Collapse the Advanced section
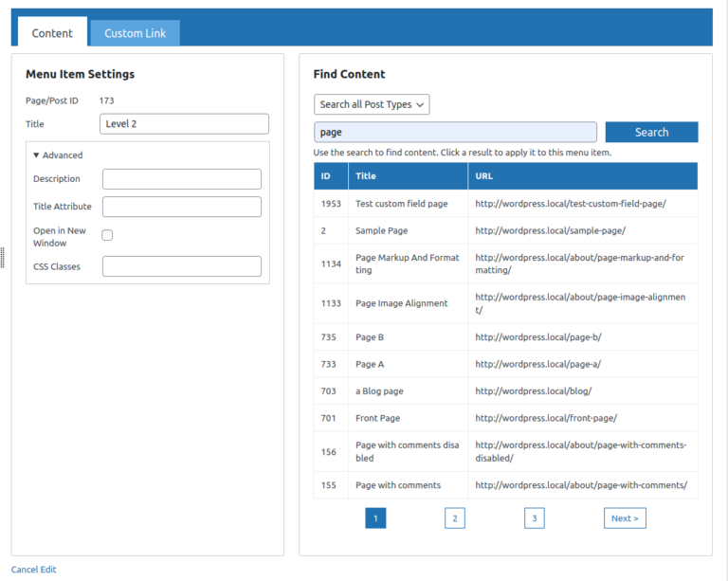Viewport: 728px width, 581px height. [58, 155]
